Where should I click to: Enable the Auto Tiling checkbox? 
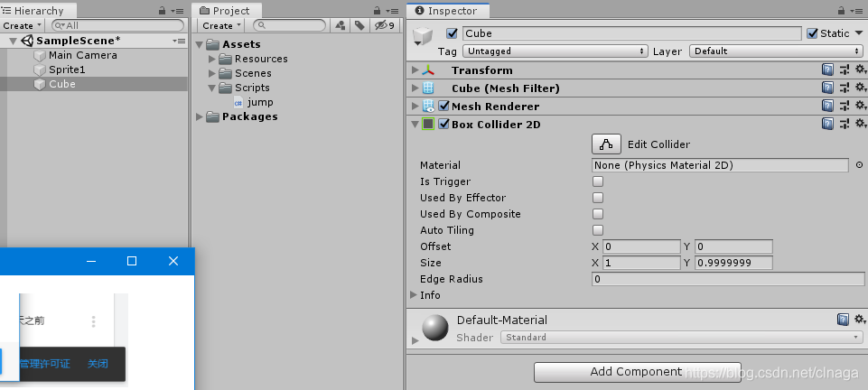[598, 230]
